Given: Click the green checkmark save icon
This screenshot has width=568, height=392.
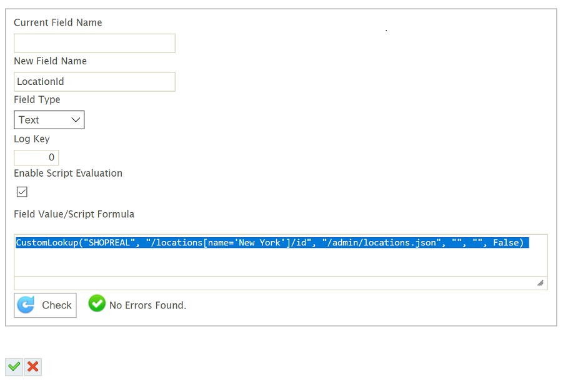Looking at the screenshot, I should 14,367.
